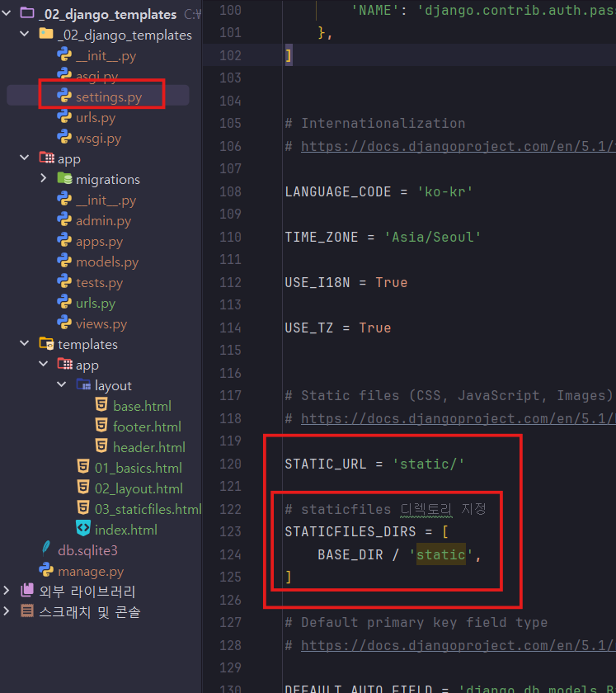
Task: Click the Python icon of settings.py
Action: 64,96
